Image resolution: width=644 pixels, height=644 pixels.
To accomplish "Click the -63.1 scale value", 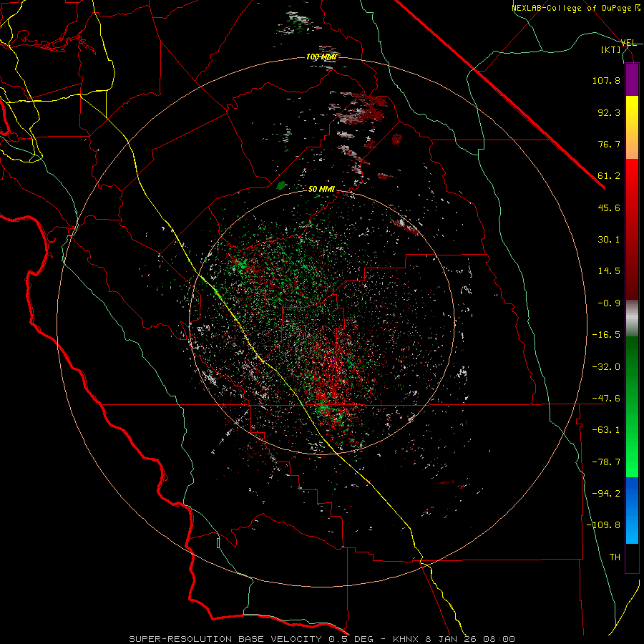I will coord(606,430).
